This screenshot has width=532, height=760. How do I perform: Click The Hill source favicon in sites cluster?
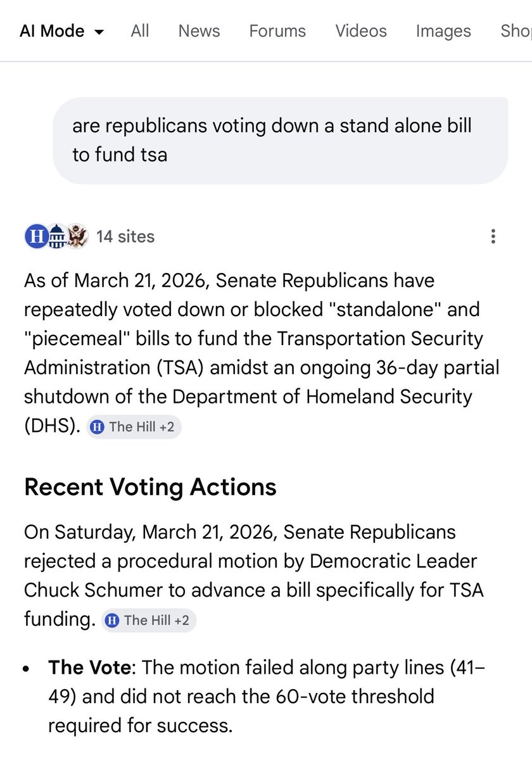click(35, 236)
